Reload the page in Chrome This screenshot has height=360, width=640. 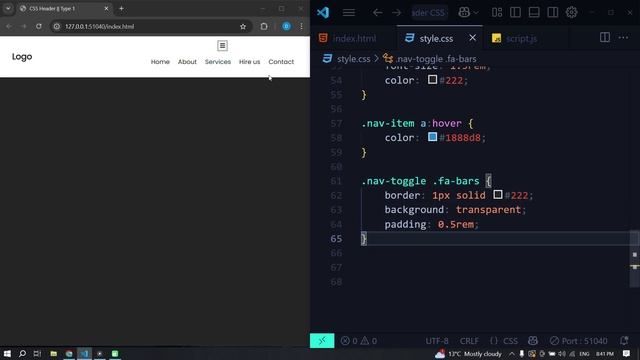[x=39, y=27]
